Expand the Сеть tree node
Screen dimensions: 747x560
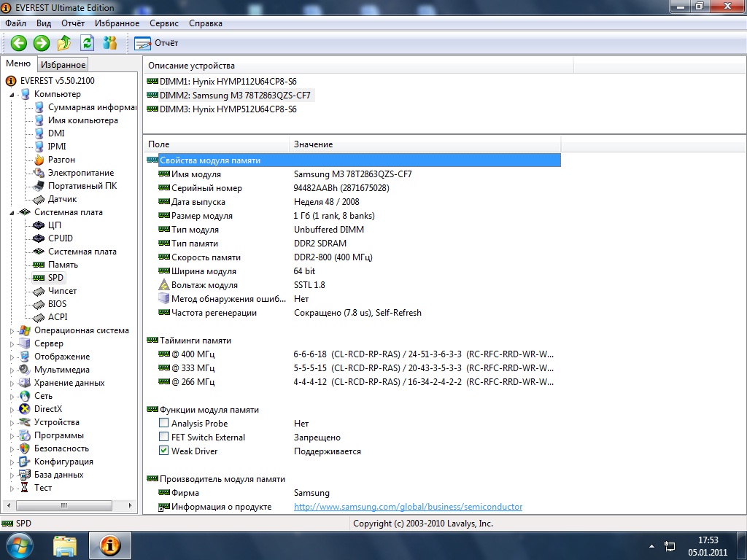(x=12, y=396)
